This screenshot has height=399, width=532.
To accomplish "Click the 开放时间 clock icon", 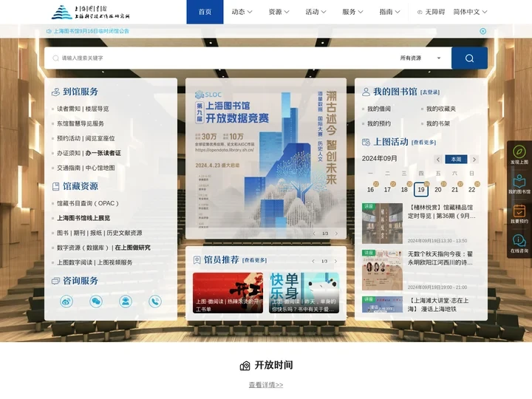I will click(x=245, y=366).
